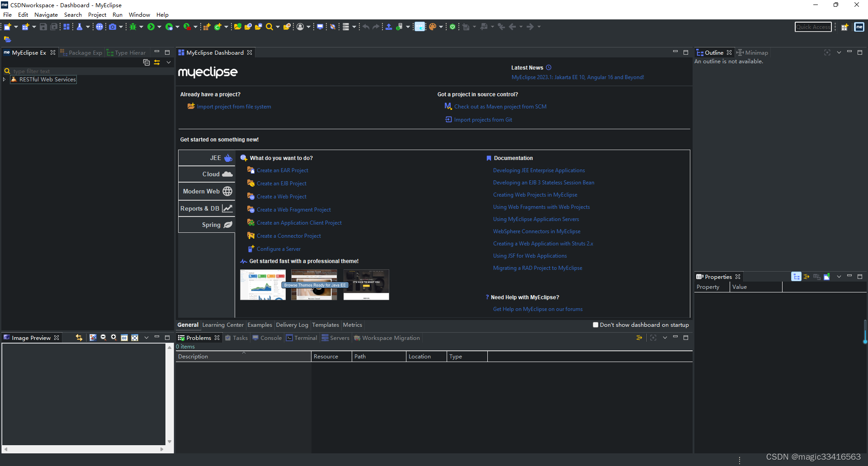Click Import project from file system link
Viewport: 868px width, 466px height.
(x=234, y=107)
